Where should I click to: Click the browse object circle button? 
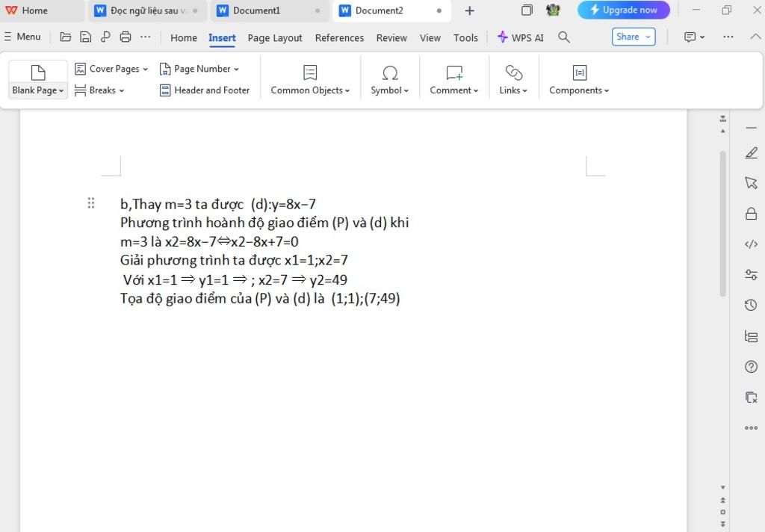tap(723, 512)
